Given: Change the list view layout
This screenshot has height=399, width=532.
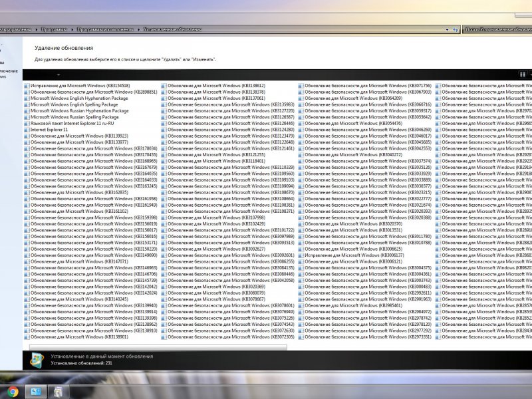Looking at the screenshot, I should pos(523,74).
